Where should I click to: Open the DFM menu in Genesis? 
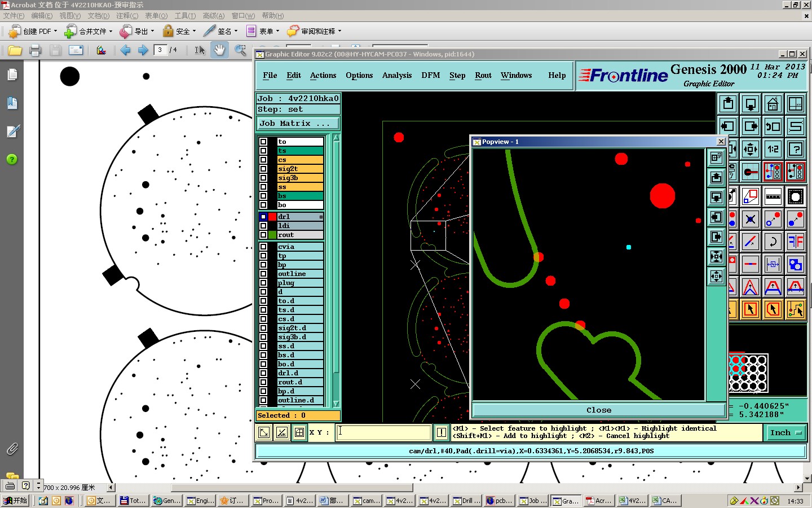pos(430,75)
